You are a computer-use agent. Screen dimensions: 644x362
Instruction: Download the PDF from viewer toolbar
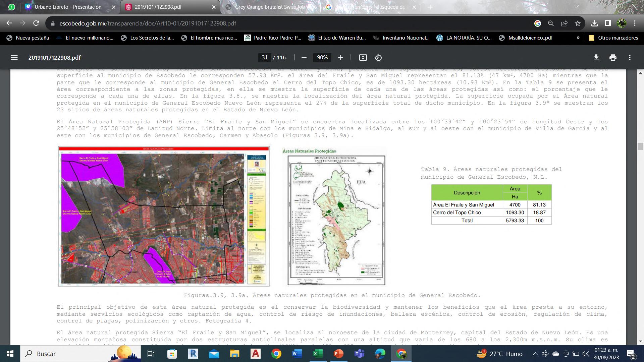click(596, 58)
